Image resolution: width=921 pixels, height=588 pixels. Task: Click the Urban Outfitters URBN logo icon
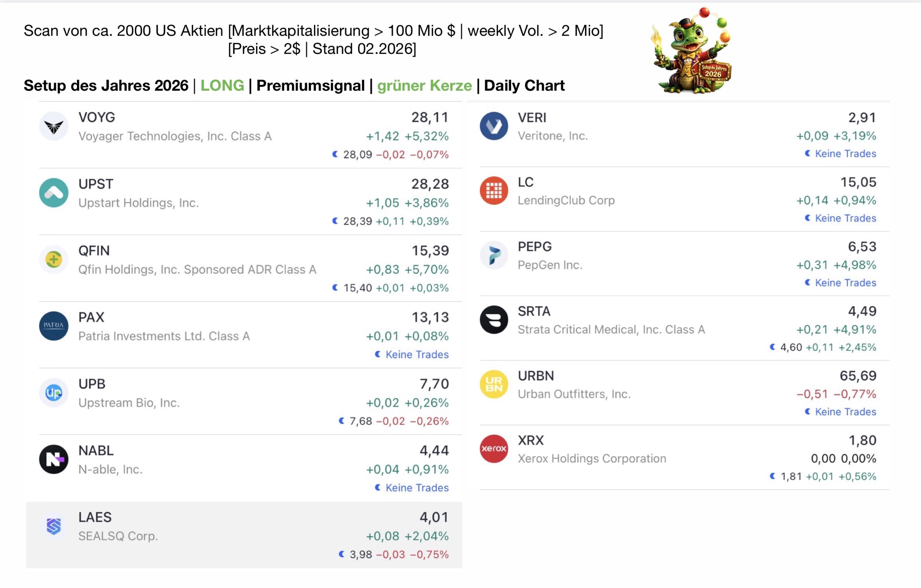(494, 384)
